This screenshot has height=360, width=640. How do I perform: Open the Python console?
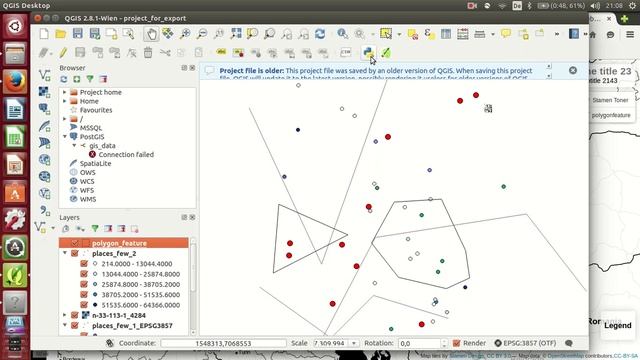368,52
